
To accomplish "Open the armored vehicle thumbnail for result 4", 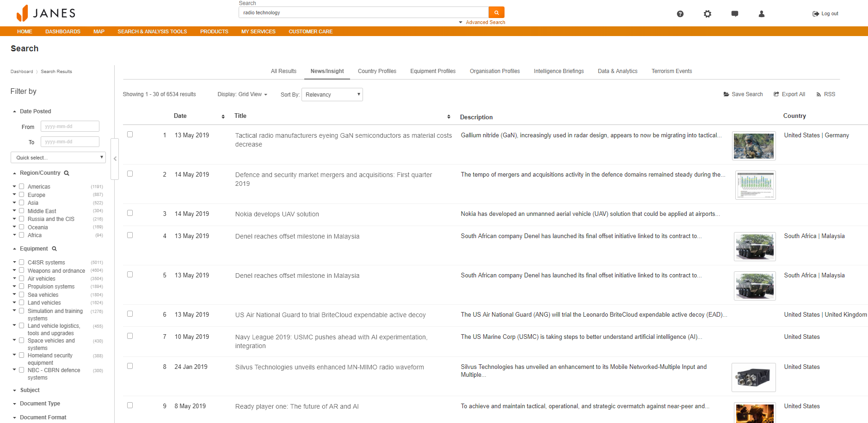I will [x=755, y=246].
